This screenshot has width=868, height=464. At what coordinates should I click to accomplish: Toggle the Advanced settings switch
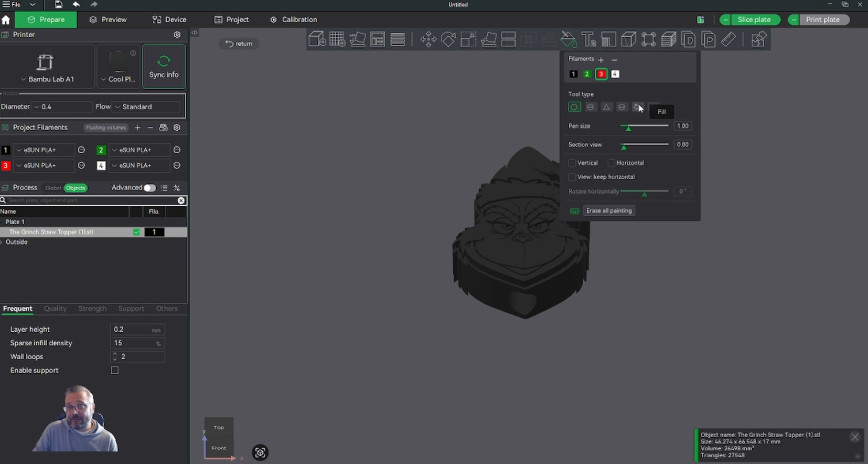tap(149, 188)
